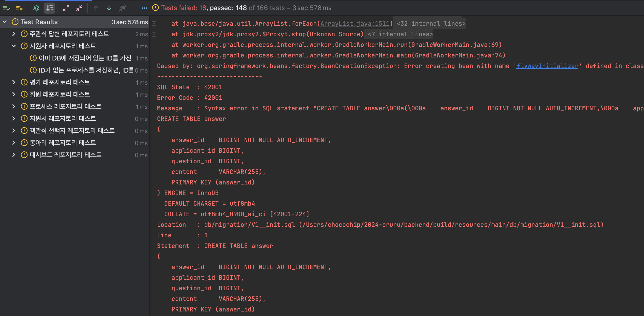Collapse 지원자 레포지토리 테스트 node

(x=14, y=46)
